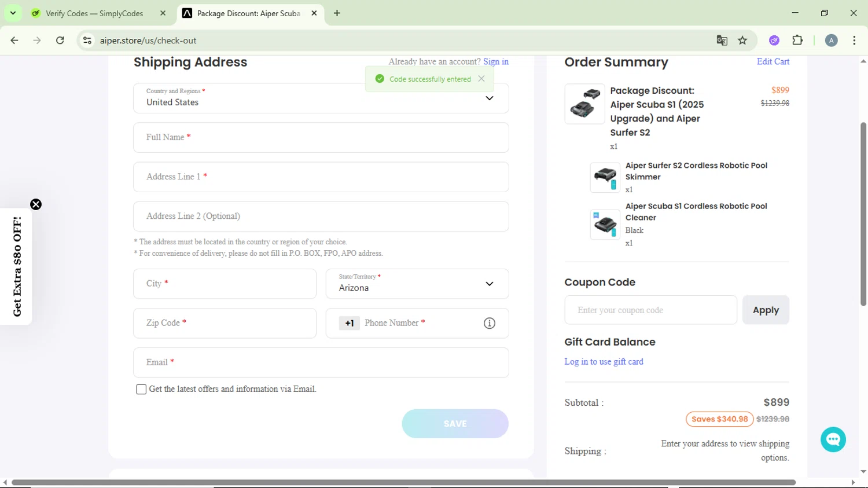
Task: Click the 'Aiper Surfer S2 Cordless Robotic Pool Skimmer' title
Action: [x=696, y=171]
